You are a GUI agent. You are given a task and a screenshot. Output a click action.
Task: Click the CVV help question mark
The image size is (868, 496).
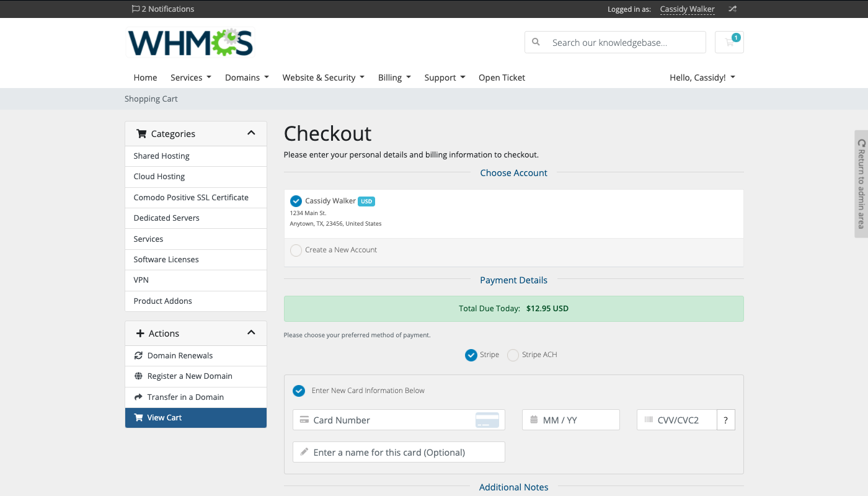pyautogui.click(x=725, y=420)
